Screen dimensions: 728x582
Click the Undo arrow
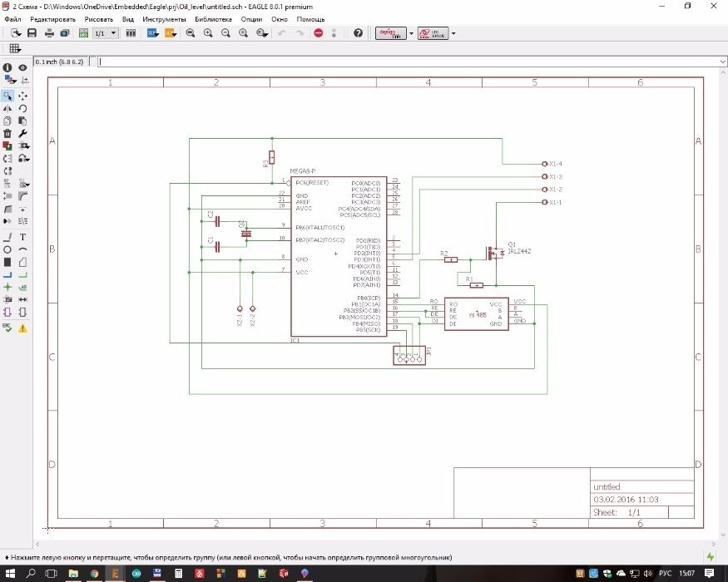282,33
